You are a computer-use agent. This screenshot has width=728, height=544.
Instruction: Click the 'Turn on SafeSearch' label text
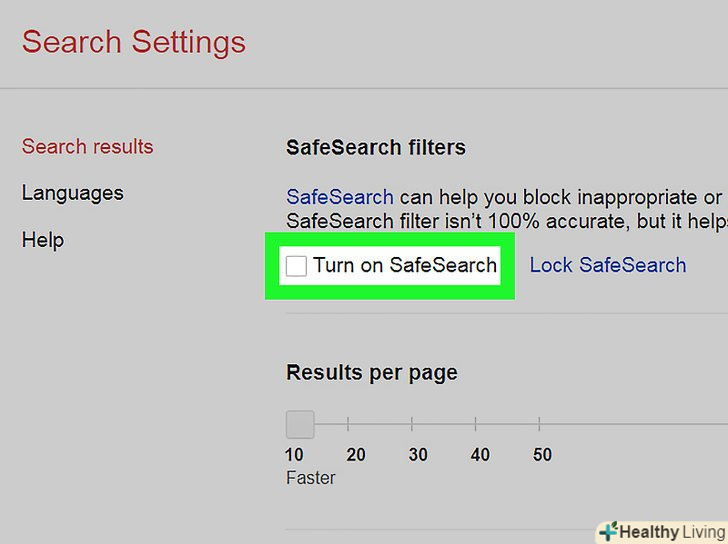pyautogui.click(x=404, y=265)
